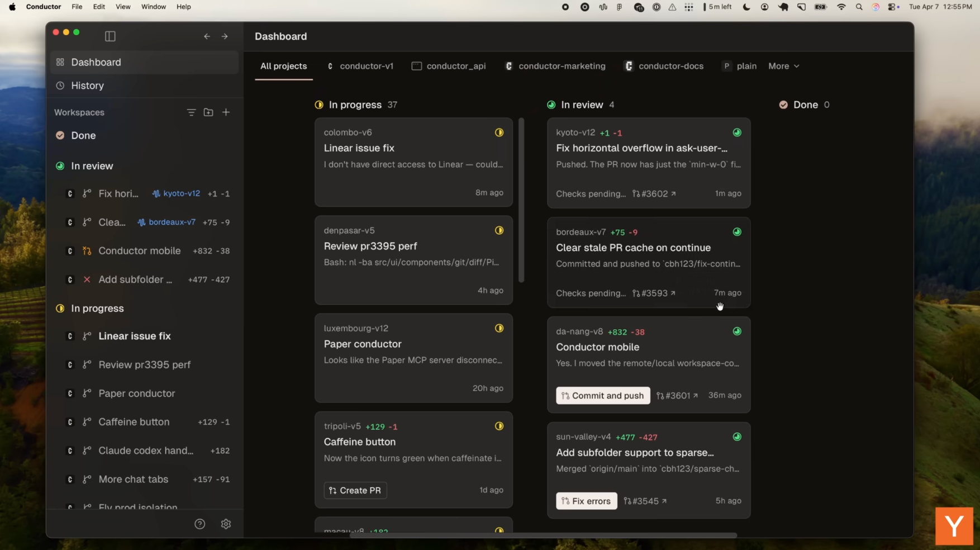The image size is (980, 550).
Task: Switch to plain project tab
Action: pyautogui.click(x=739, y=66)
